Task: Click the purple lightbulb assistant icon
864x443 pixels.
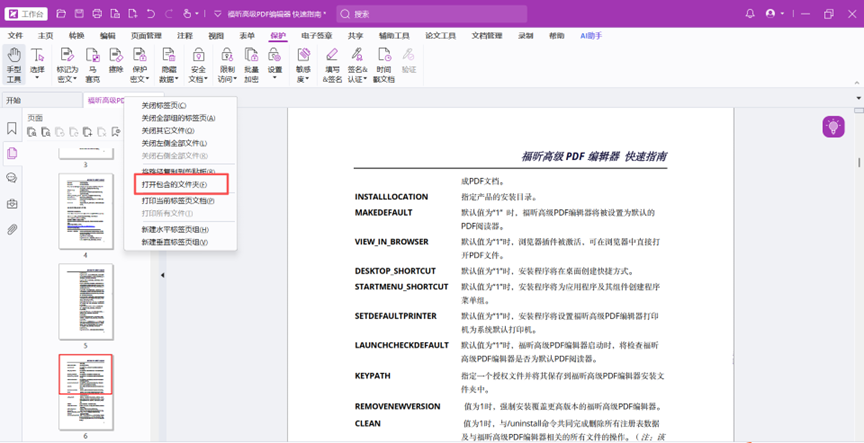Action: (833, 127)
